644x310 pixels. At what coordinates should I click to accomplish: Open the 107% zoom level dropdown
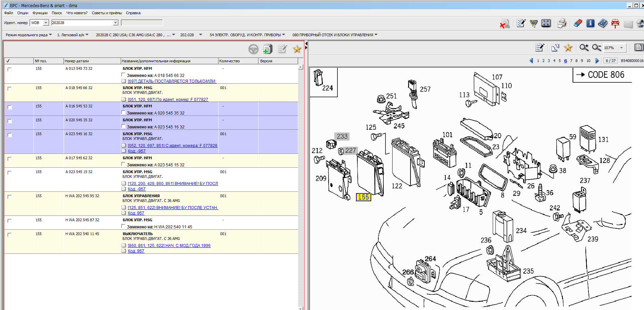[x=621, y=48]
